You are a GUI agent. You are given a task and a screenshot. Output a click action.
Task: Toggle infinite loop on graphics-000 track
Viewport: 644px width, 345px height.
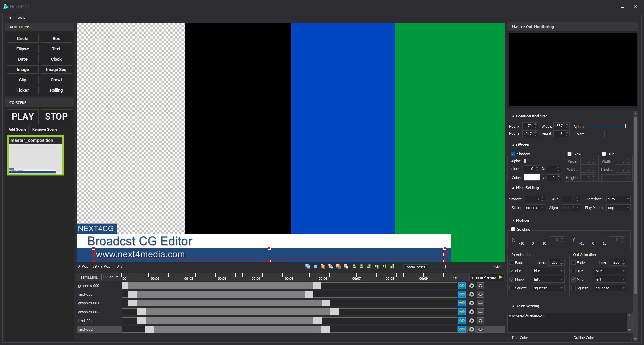[462, 286]
